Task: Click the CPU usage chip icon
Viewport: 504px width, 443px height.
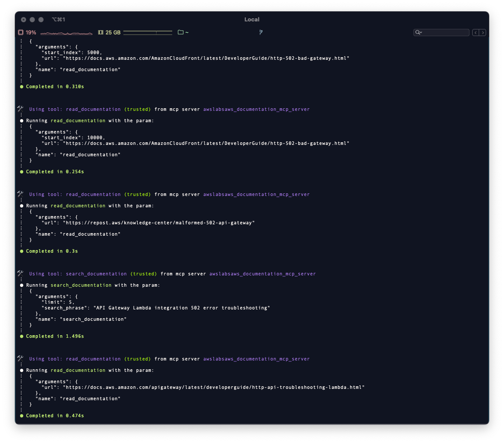Action: (20, 32)
